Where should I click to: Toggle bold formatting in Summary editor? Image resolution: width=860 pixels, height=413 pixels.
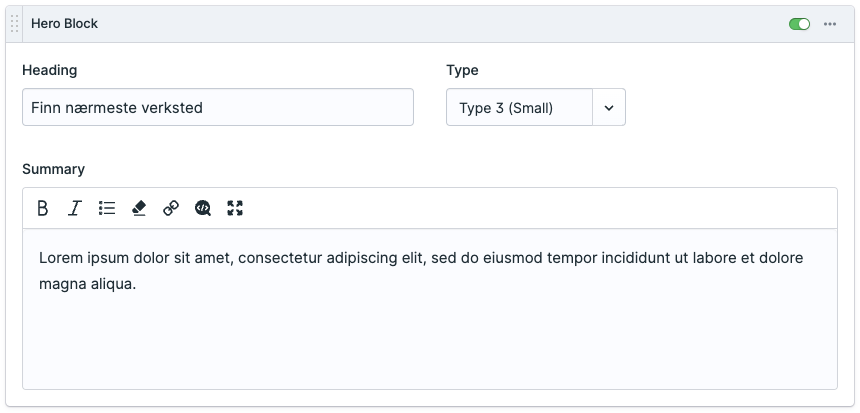pyautogui.click(x=43, y=208)
